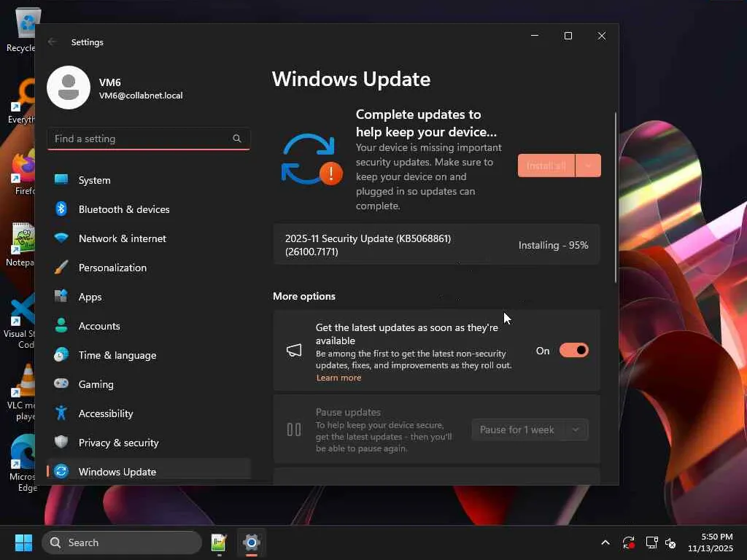Select Privacy & security page

pos(149,443)
